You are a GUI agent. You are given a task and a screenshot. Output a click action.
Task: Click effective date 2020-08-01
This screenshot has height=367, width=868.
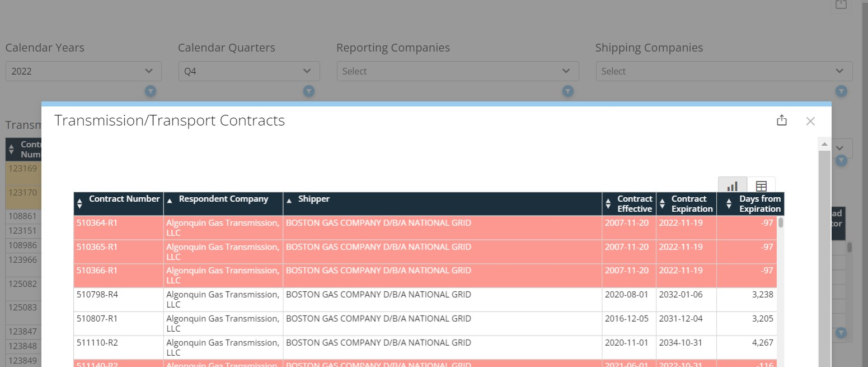627,295
